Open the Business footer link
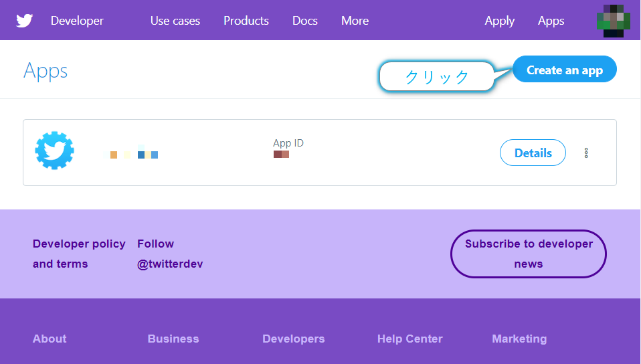Screen dimensions: 641x364 click(x=173, y=339)
